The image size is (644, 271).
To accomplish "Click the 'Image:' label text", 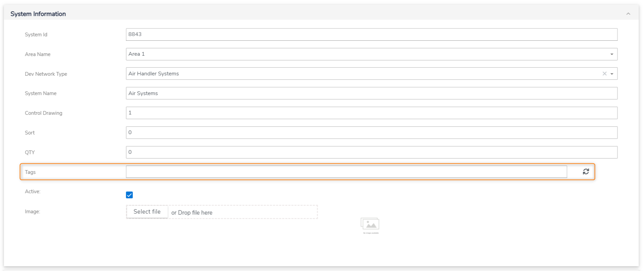I will (32, 212).
